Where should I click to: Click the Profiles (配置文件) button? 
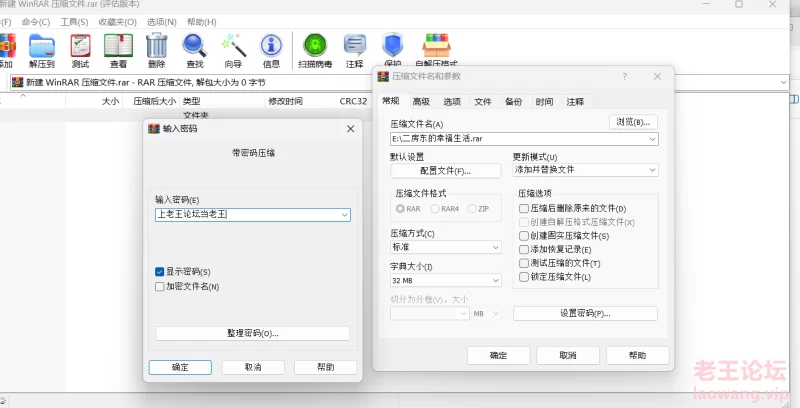tap(445, 171)
